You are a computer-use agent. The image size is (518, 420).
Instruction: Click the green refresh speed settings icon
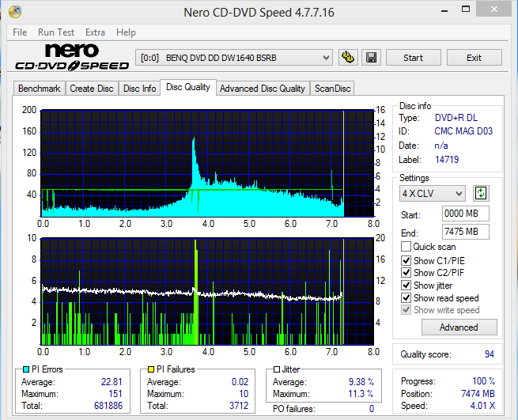coord(481,193)
